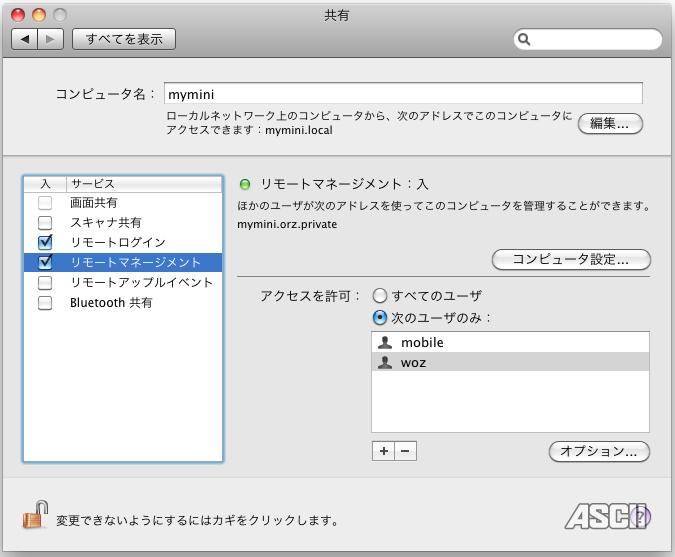Select リモートマネージメント service row
The height and width of the screenshot is (557, 675).
pyautogui.click(x=123, y=262)
